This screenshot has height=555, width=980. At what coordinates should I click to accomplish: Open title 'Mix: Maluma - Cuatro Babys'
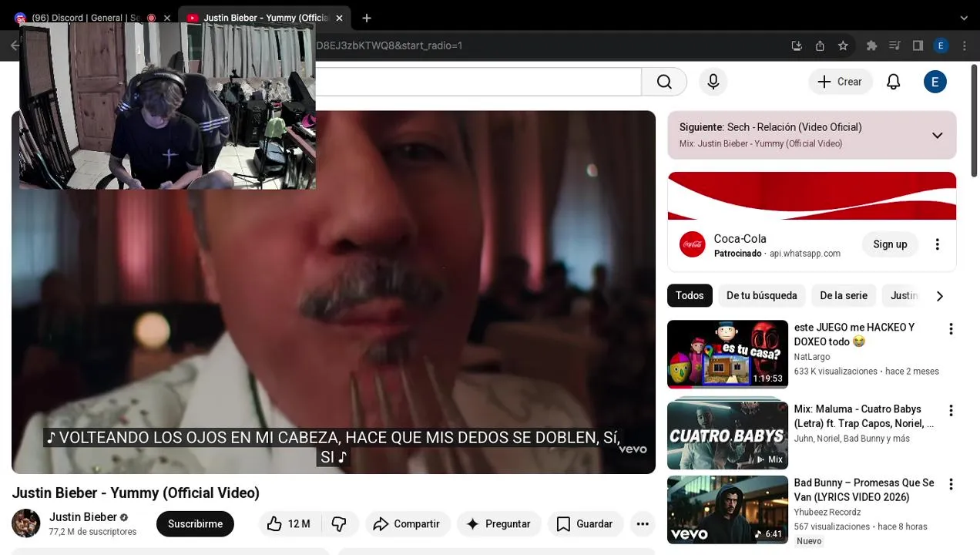pos(864,416)
